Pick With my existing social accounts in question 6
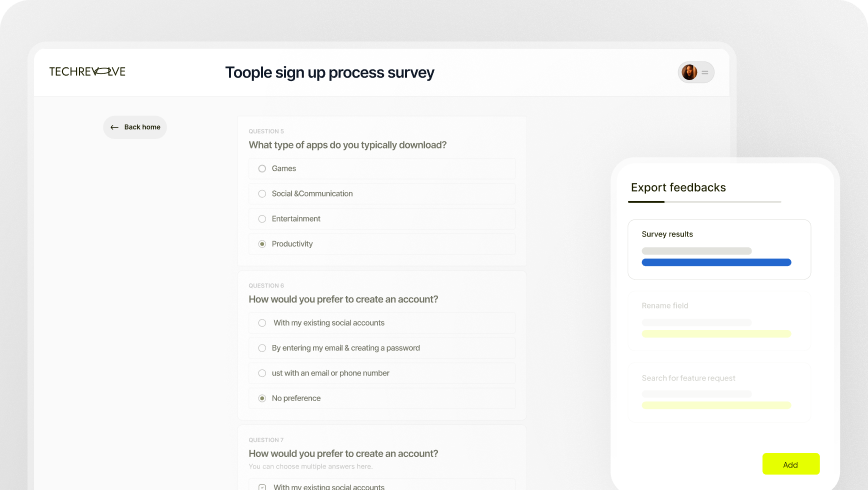This screenshot has width=868, height=490. [x=262, y=323]
